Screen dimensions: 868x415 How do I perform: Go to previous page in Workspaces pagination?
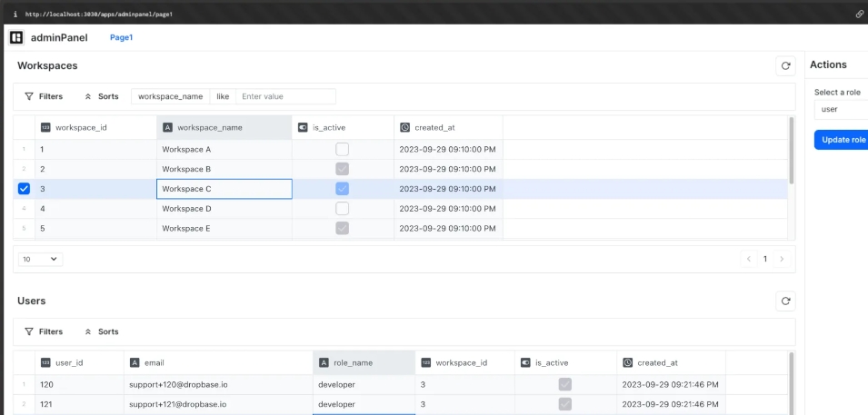coord(749,259)
